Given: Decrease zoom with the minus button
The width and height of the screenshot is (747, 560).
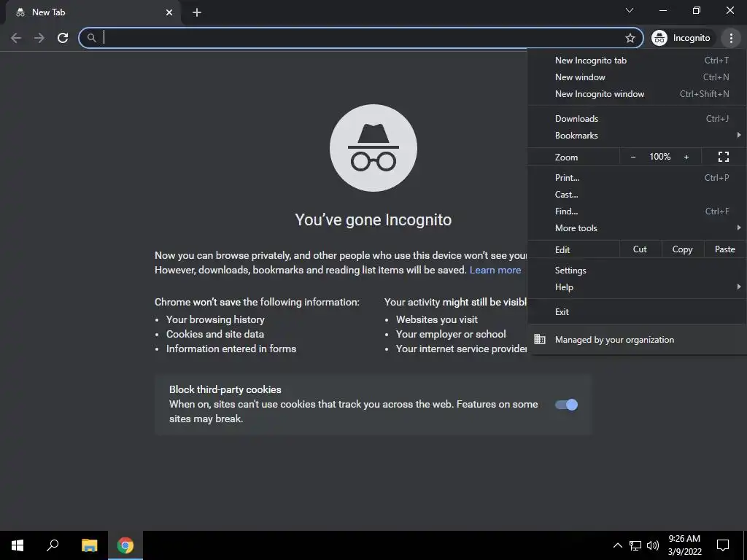Looking at the screenshot, I should click(x=633, y=157).
